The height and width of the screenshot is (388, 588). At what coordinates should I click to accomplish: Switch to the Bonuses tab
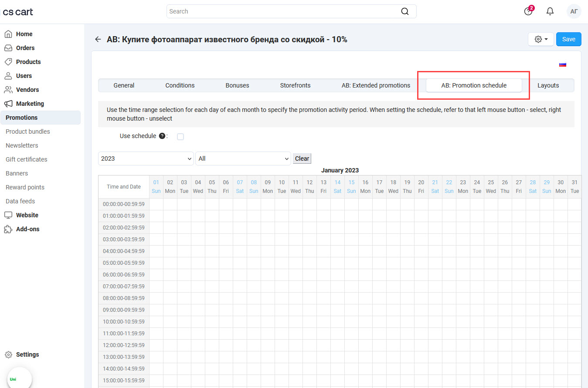click(x=237, y=85)
